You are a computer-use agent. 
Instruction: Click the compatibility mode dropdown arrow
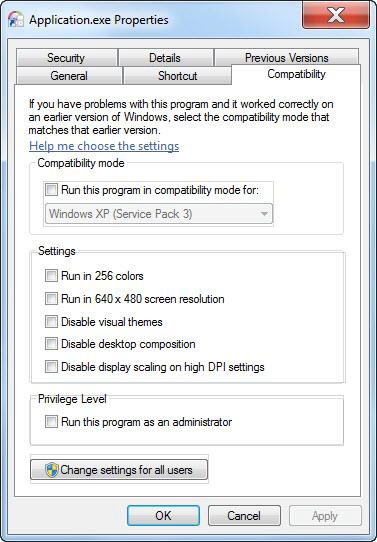click(264, 214)
